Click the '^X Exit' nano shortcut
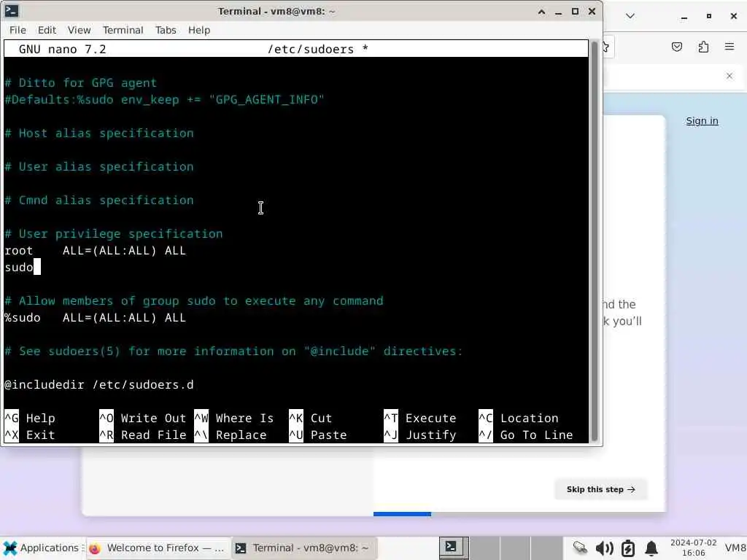This screenshot has height=560, width=747. click(30, 435)
